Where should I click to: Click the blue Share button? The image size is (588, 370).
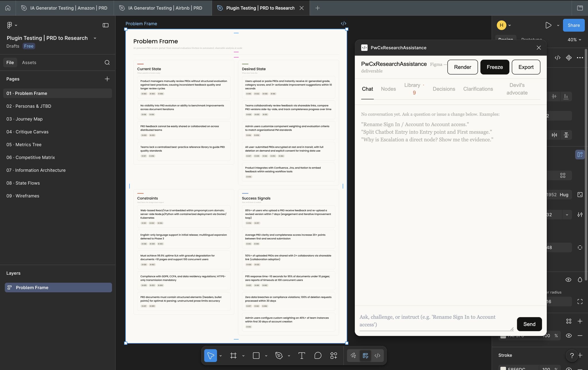[574, 25]
